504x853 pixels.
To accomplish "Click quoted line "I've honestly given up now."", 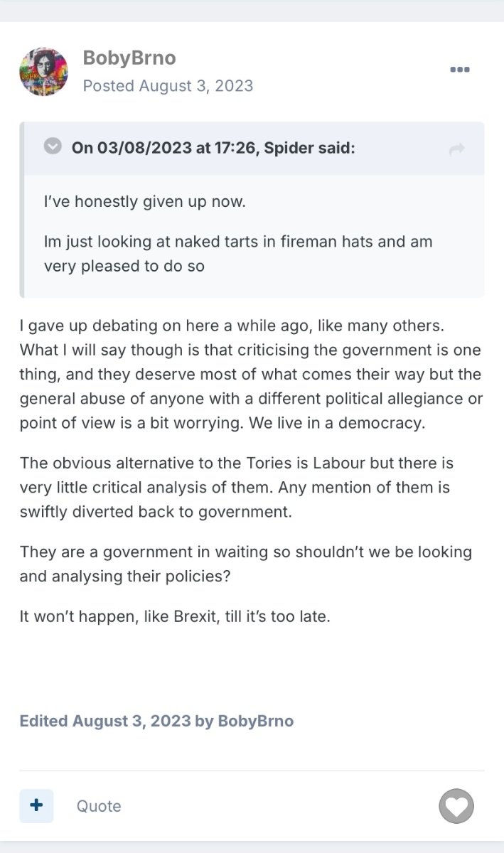I will click(144, 202).
